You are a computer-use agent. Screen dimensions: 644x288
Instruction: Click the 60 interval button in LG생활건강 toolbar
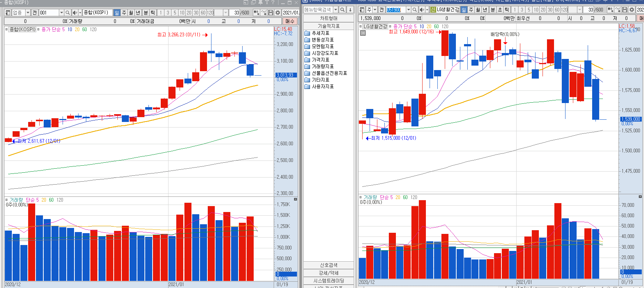click(557, 10)
